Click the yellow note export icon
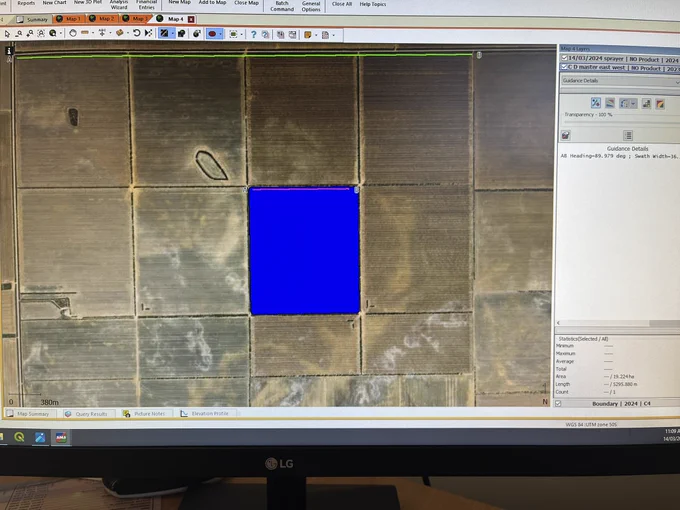The width and height of the screenshot is (680, 510). pos(307,35)
